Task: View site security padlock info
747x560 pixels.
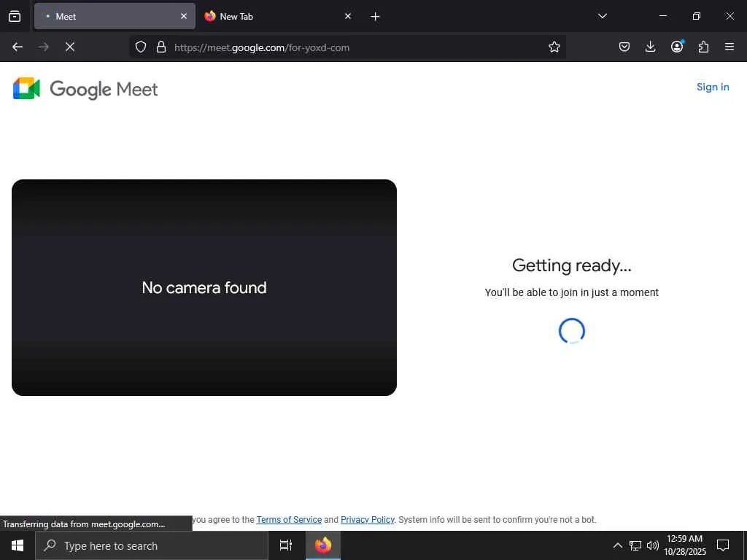Action: [x=161, y=47]
